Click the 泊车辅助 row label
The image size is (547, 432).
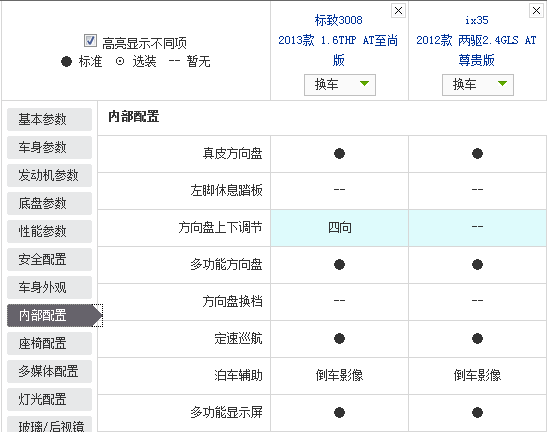(238, 375)
